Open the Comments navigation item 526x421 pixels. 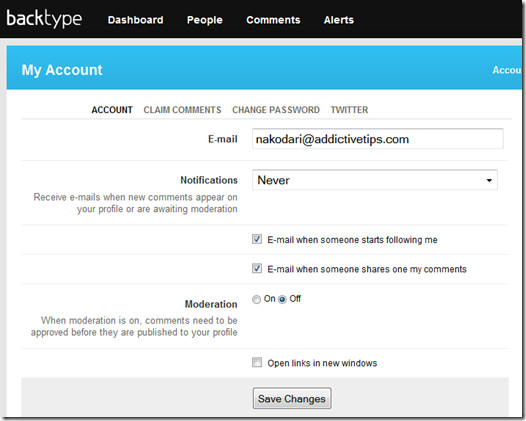273,20
